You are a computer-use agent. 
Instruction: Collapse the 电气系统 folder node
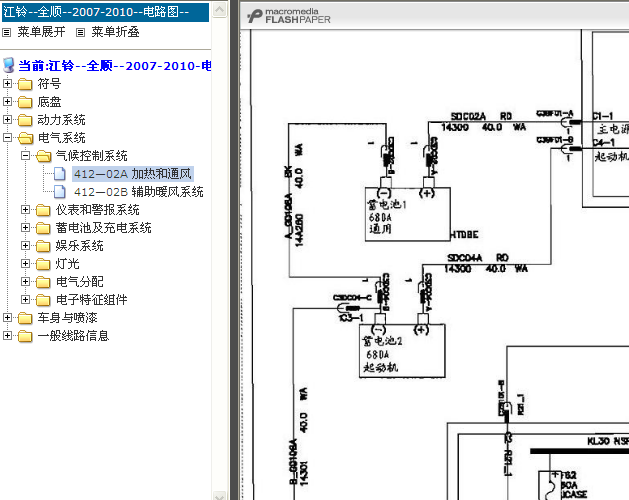click(7, 138)
